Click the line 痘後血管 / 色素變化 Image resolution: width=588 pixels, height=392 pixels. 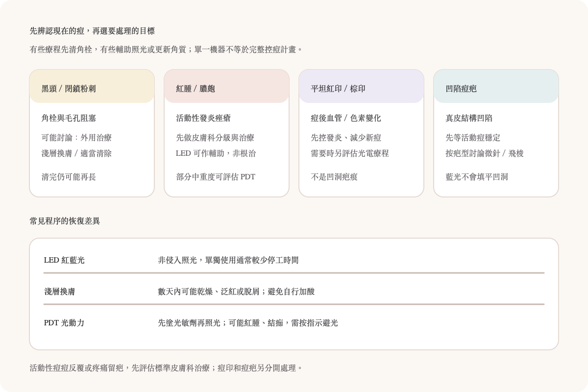tap(346, 118)
